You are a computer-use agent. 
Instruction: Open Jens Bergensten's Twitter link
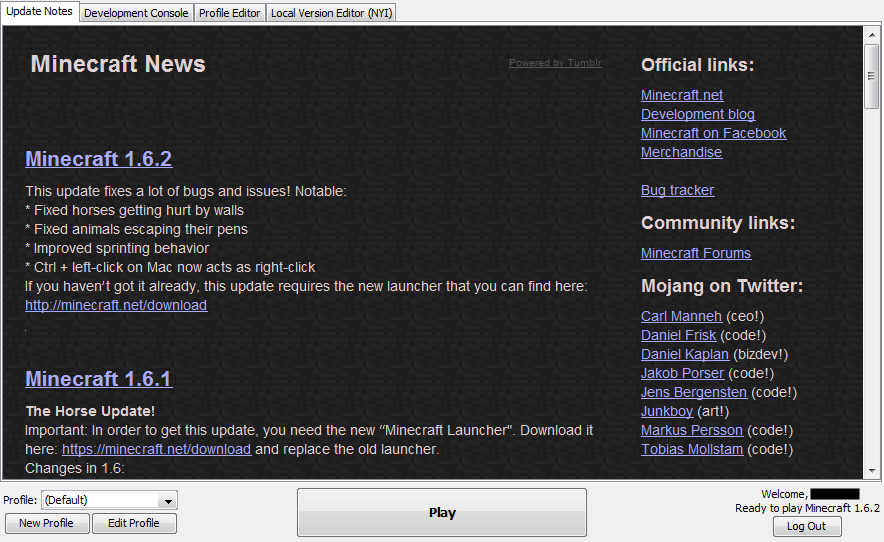(694, 393)
